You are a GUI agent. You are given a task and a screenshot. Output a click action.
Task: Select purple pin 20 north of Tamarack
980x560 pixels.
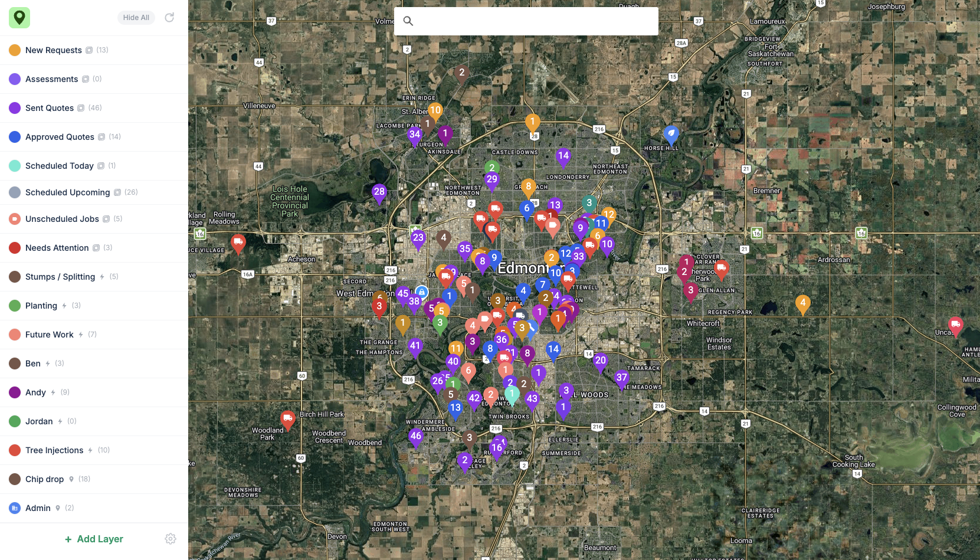tap(601, 362)
